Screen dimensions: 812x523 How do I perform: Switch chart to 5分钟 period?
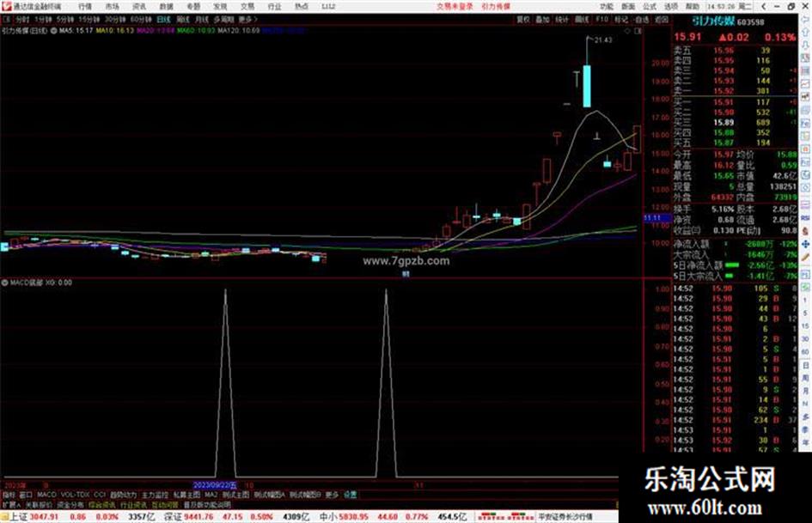(64, 19)
